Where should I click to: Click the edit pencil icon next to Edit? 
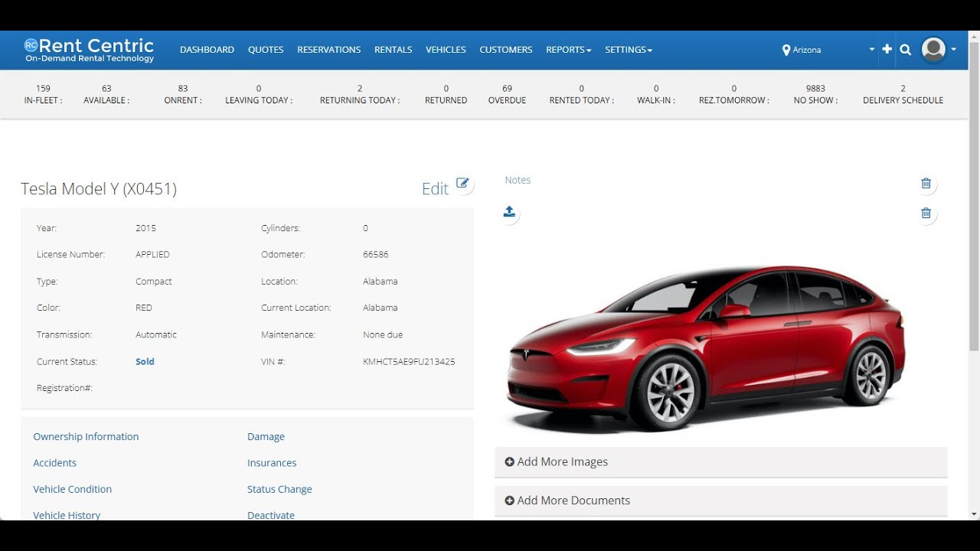pos(462,183)
